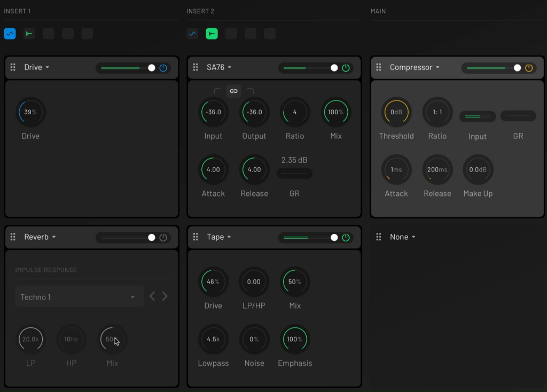Viewport: 547px width, 392px height.
Task: Click the Reverb HP 10Hz knob
Action: (x=71, y=339)
